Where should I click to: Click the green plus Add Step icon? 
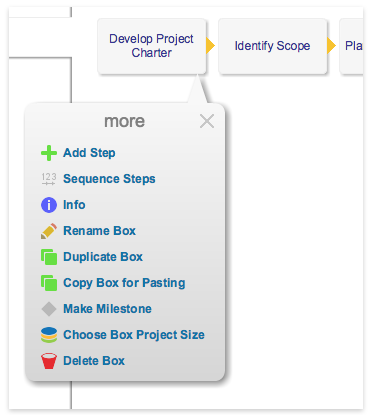coord(49,153)
